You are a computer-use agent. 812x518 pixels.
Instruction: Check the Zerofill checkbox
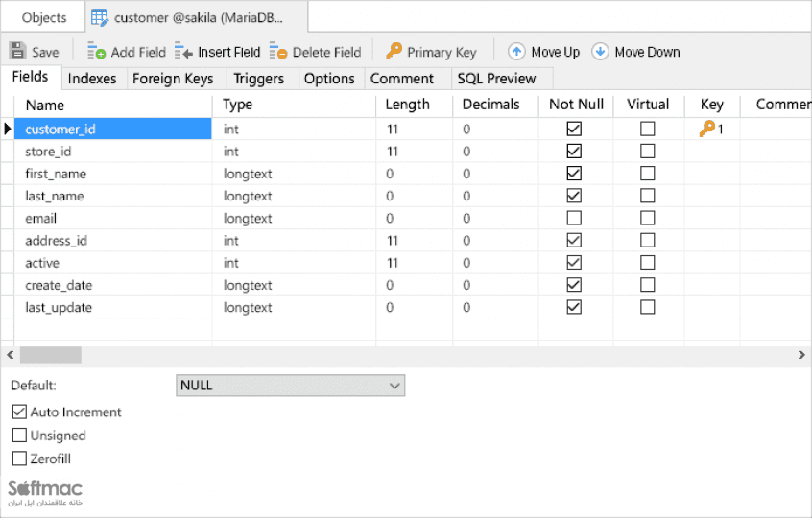pyautogui.click(x=19, y=458)
